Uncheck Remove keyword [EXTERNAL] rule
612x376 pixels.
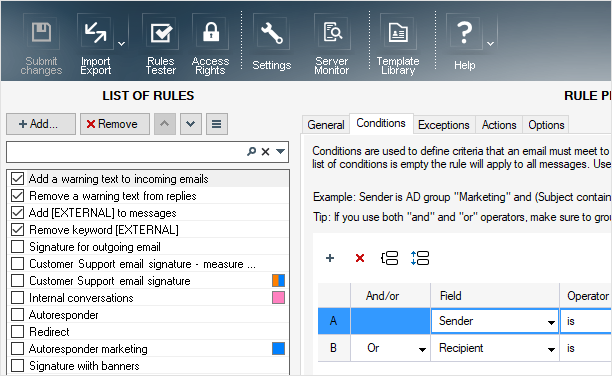[18, 230]
